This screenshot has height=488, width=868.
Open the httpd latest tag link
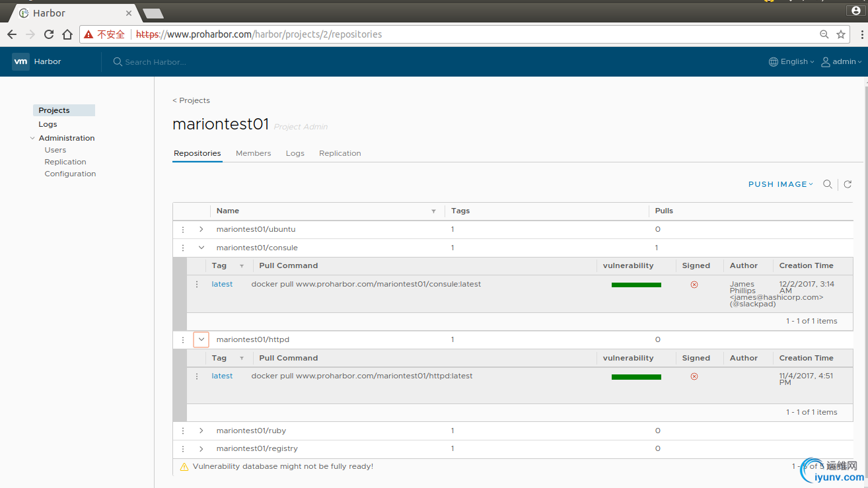222,376
